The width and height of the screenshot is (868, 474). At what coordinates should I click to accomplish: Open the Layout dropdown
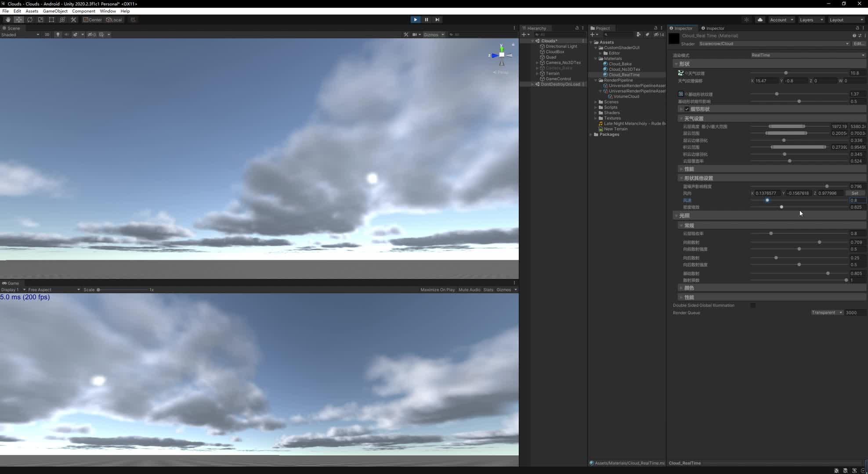[846, 20]
